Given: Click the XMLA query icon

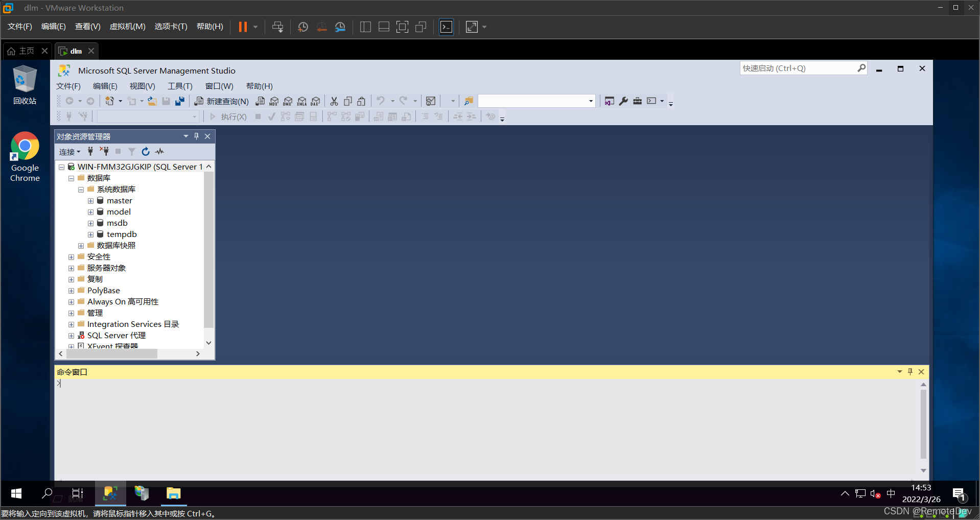Looking at the screenshot, I should click(302, 101).
